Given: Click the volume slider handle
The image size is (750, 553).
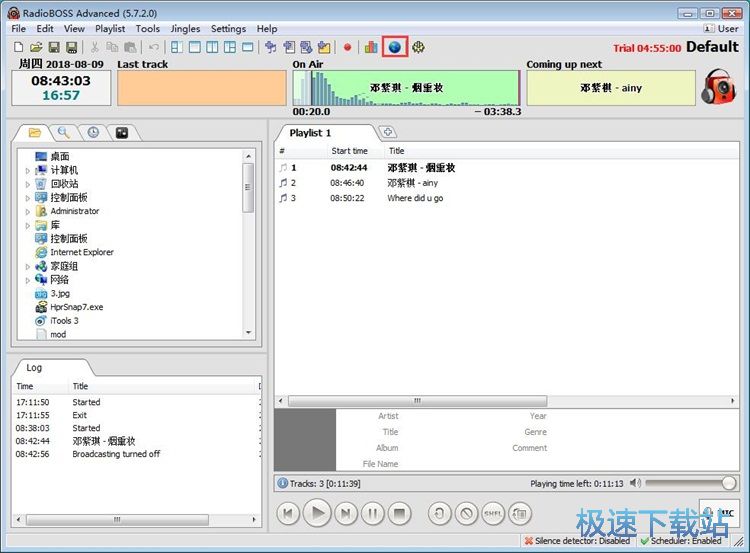Looking at the screenshot, I should [x=729, y=484].
